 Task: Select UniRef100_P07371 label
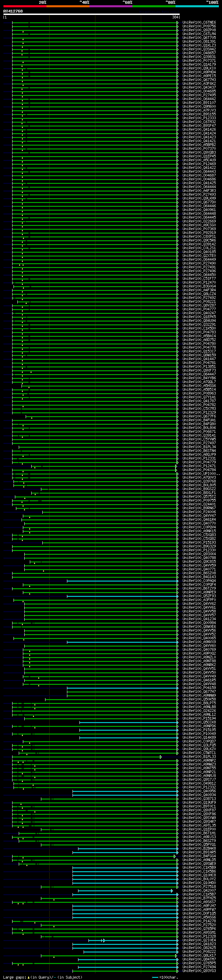(199, 60)
